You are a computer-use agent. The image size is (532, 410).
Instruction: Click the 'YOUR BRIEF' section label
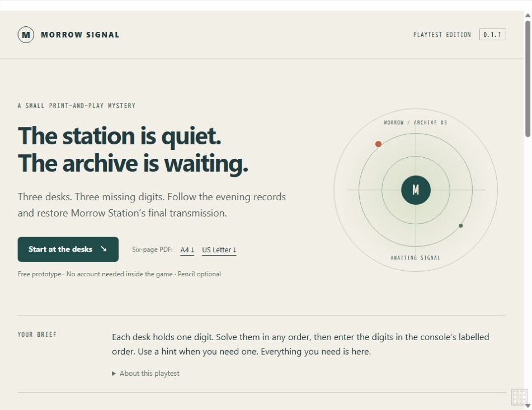37,334
